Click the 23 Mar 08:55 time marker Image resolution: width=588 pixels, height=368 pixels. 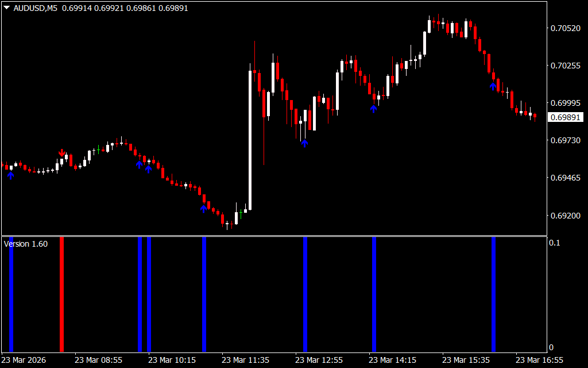tap(98, 361)
